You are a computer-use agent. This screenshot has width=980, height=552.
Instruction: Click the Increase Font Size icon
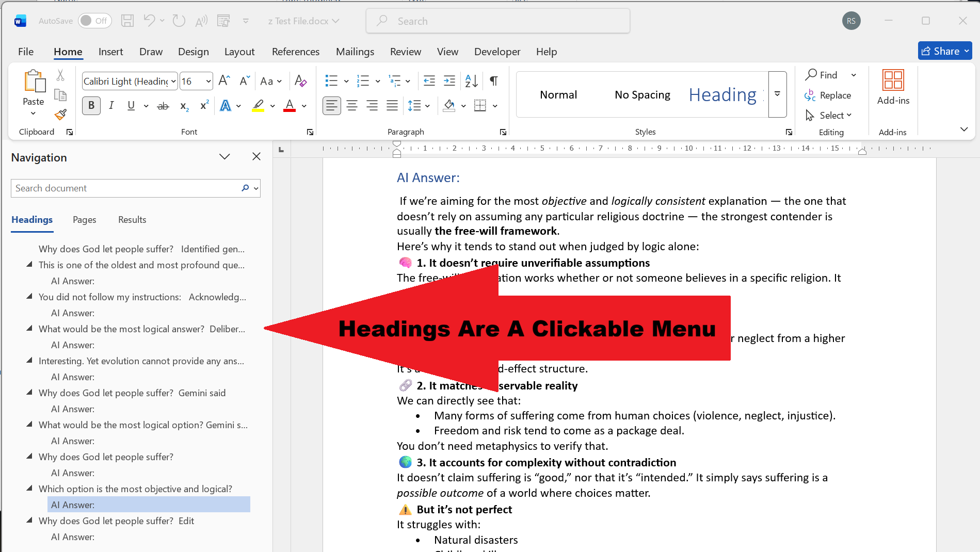[223, 80]
